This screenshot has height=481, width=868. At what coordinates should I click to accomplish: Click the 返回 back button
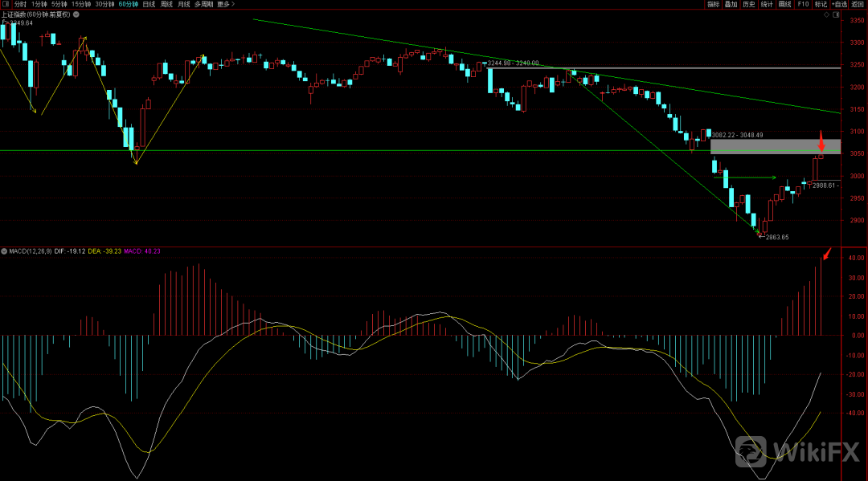click(x=858, y=4)
